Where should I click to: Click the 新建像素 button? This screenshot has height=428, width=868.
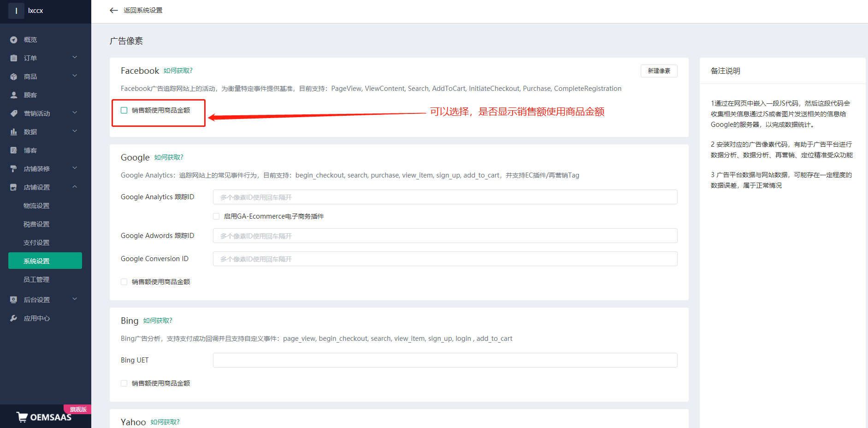click(x=659, y=71)
